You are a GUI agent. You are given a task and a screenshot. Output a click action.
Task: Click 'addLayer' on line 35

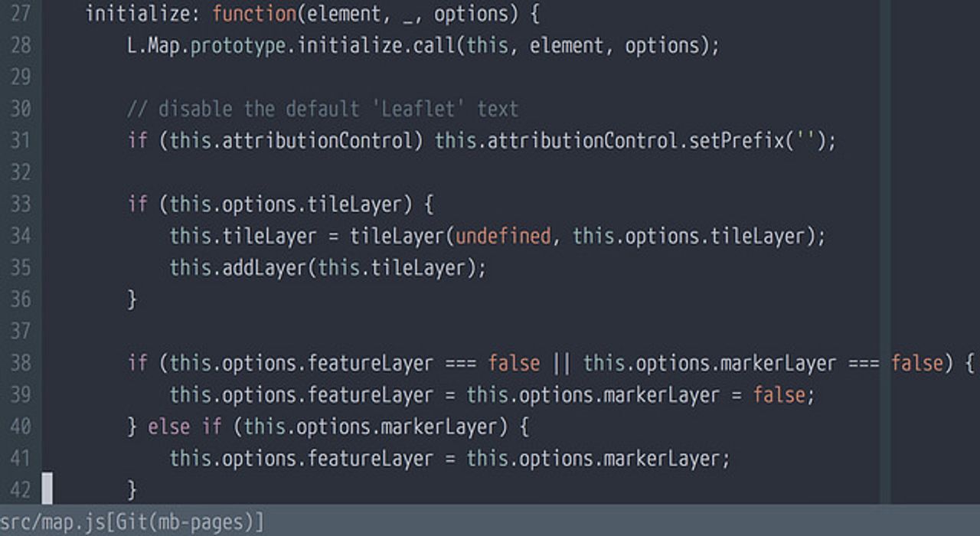[x=263, y=268]
